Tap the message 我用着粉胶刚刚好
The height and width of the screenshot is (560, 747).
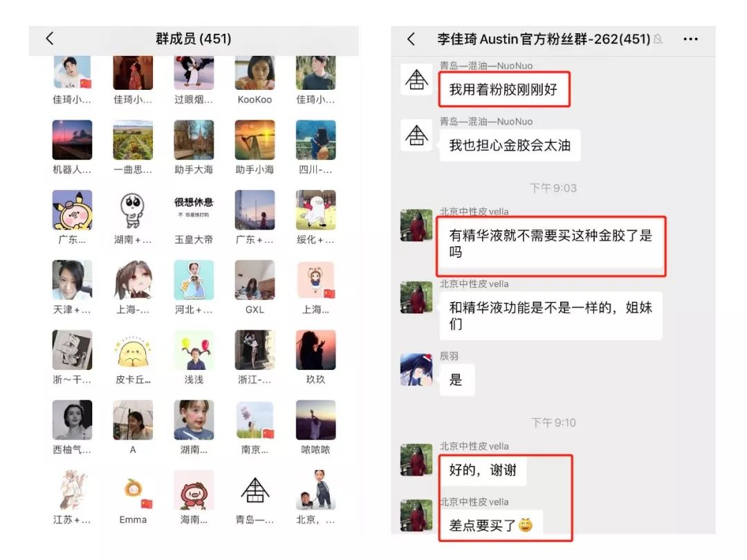504,89
